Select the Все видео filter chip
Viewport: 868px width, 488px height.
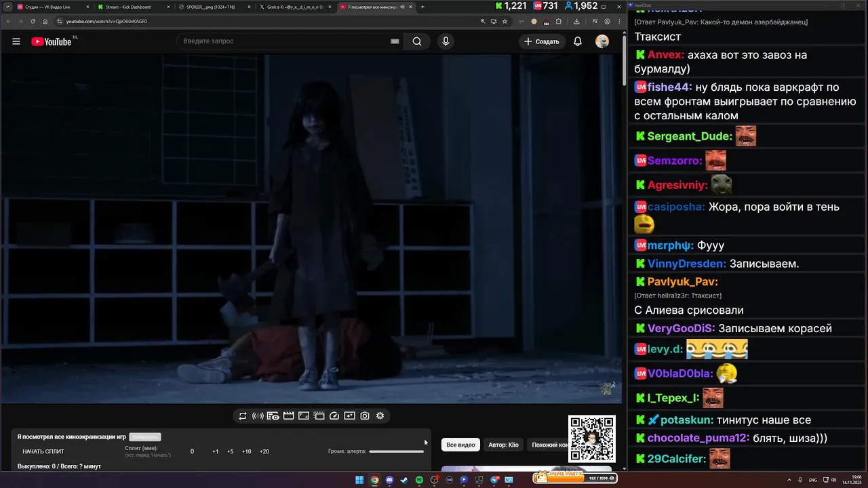(x=460, y=445)
